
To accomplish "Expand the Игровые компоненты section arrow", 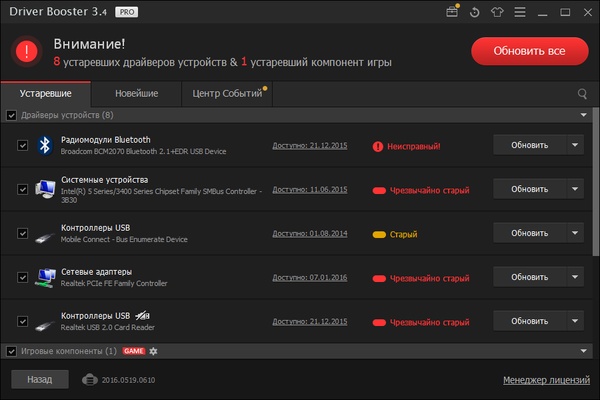I will pos(583,352).
